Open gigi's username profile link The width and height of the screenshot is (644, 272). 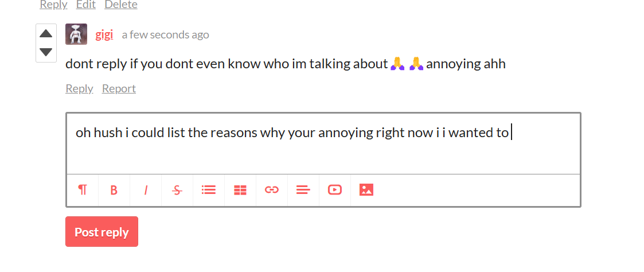click(104, 35)
